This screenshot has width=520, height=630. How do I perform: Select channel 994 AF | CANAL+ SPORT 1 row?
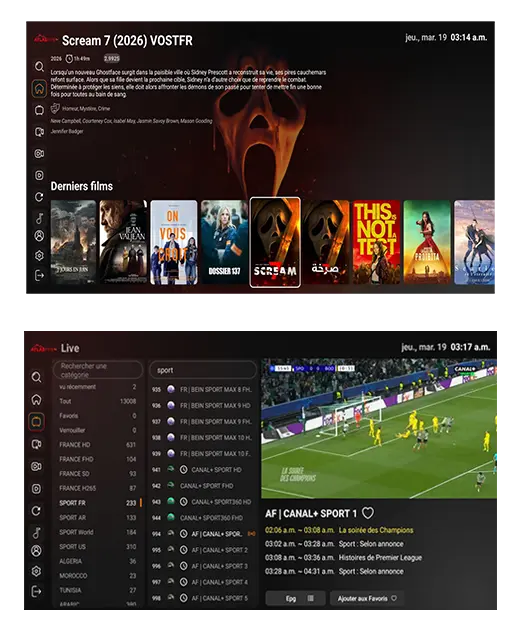[x=203, y=534]
